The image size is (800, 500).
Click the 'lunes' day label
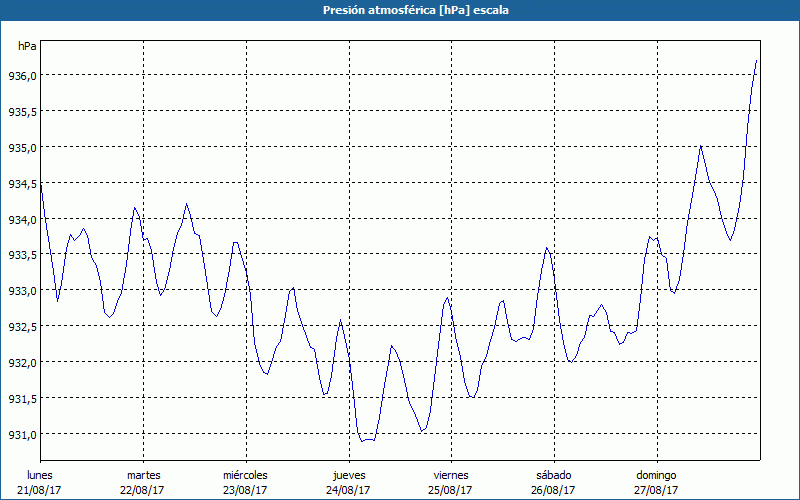click(x=40, y=474)
